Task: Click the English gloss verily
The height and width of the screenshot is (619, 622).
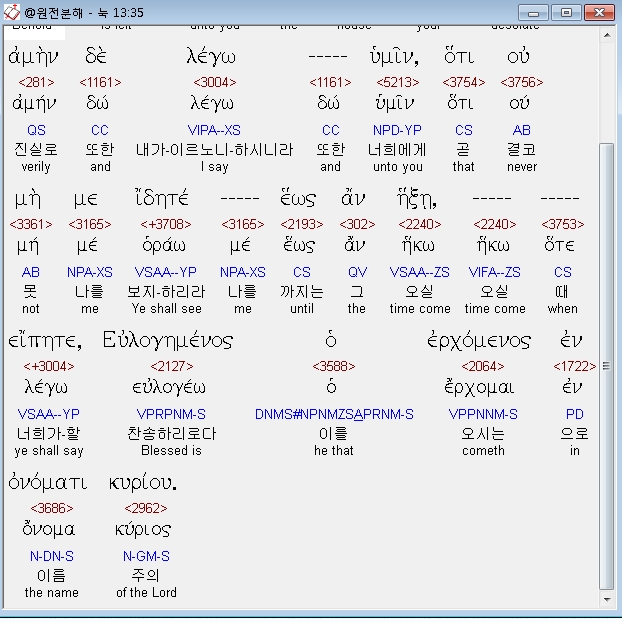Action: point(36,167)
